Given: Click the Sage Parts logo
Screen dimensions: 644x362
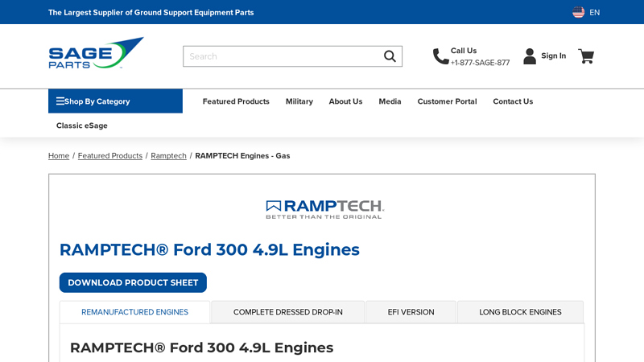Looking at the screenshot, I should 96,53.
